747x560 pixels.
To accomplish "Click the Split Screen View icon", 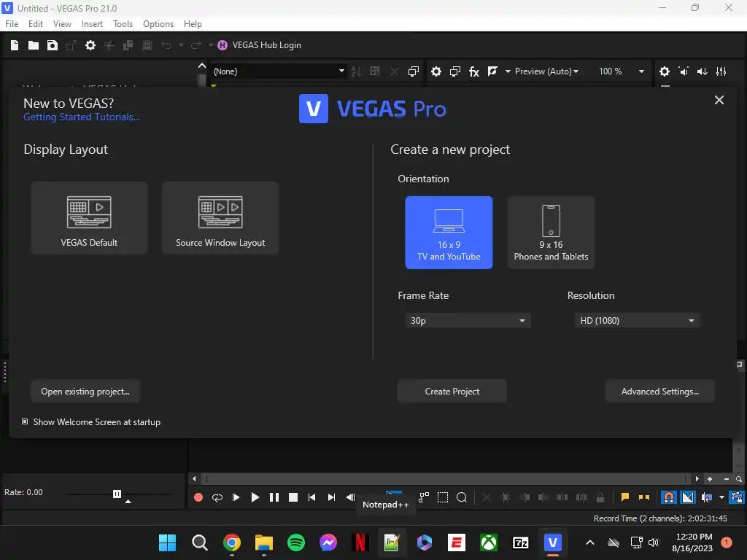I will (x=492, y=71).
